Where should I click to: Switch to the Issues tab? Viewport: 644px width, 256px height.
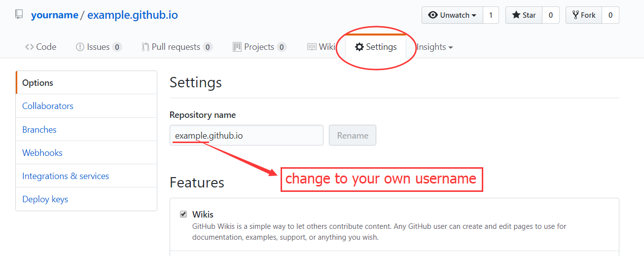click(99, 47)
